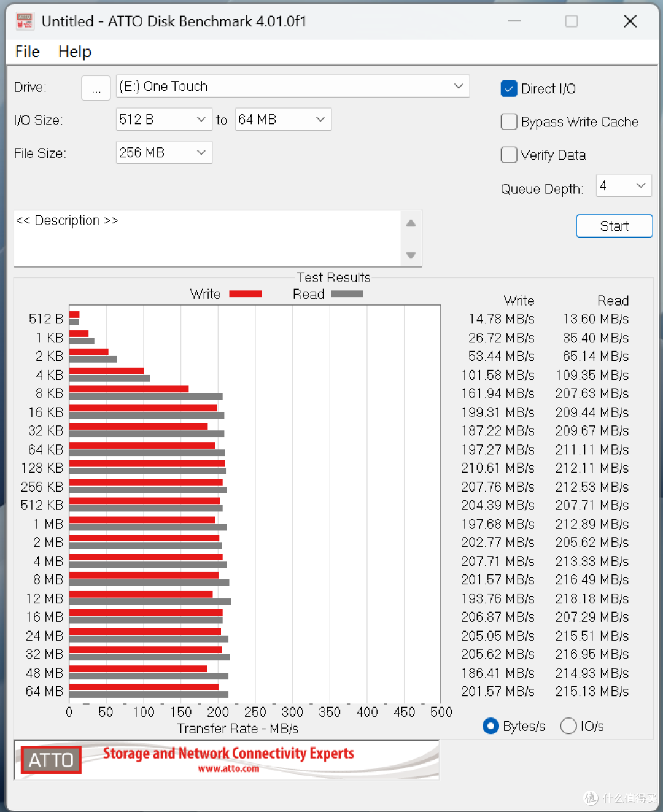Click the Storage and Network Connectivity Experts banner
This screenshot has width=663, height=812.
[228, 753]
